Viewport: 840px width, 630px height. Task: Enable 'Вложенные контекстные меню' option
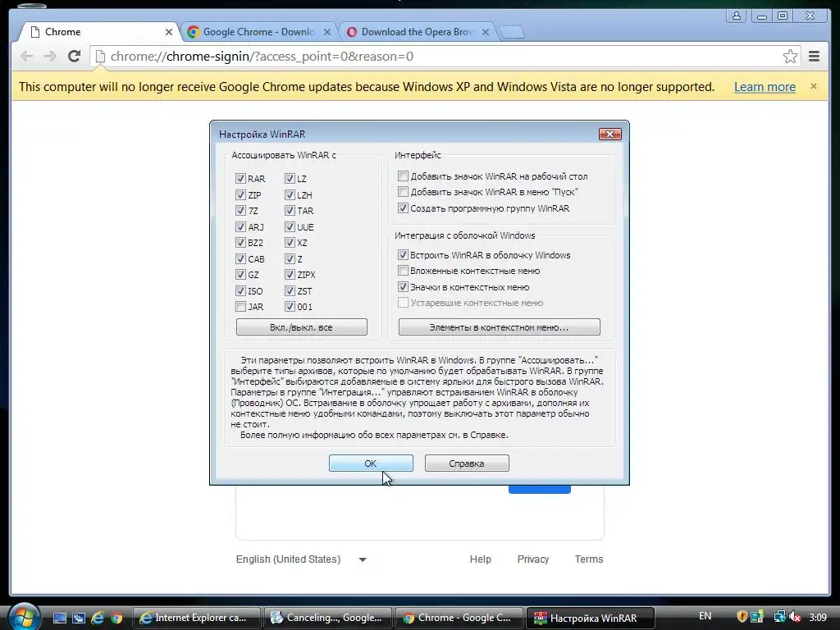point(404,271)
